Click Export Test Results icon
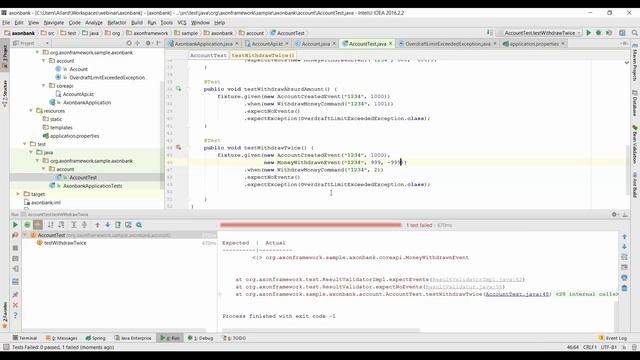Viewport: 640px width, 360px height. point(118,225)
